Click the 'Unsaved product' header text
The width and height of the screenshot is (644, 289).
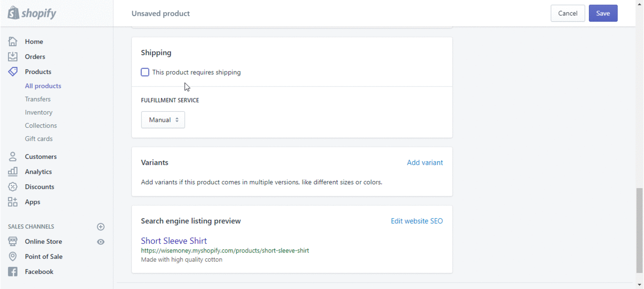pyautogui.click(x=161, y=13)
